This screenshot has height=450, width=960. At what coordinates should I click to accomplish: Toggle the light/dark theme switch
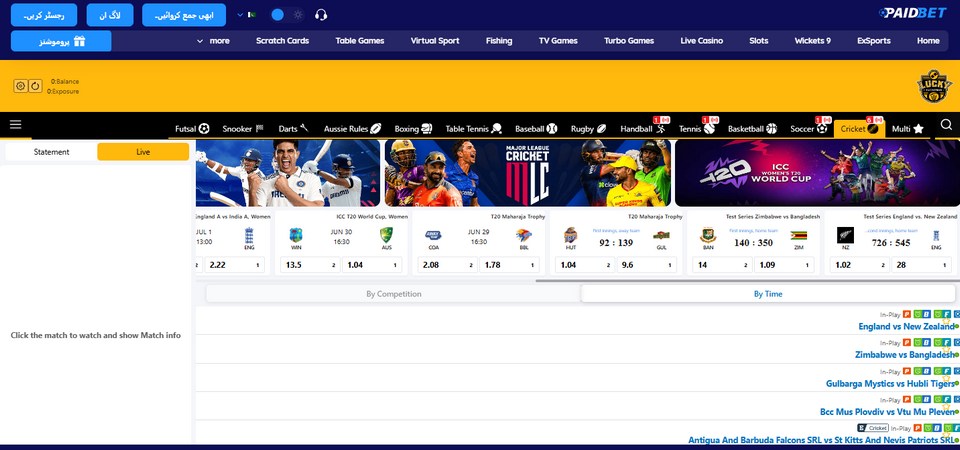pyautogui.click(x=287, y=15)
